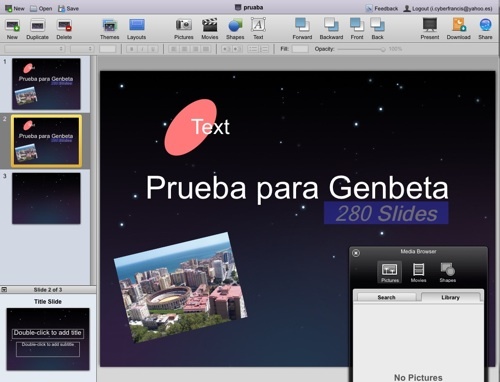This screenshot has width=500, height=382.
Task: Select Movies in the Media Browser
Action: pos(418,272)
